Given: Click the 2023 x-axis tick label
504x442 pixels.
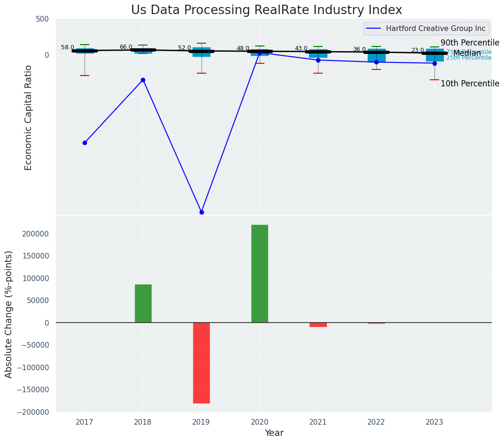Looking at the screenshot, I should [434, 422].
